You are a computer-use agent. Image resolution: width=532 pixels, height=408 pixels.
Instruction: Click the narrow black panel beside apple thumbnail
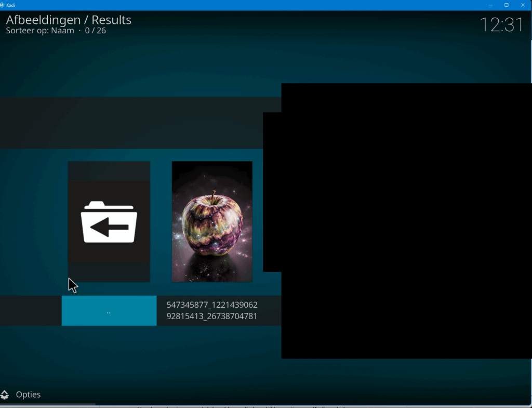pos(272,192)
